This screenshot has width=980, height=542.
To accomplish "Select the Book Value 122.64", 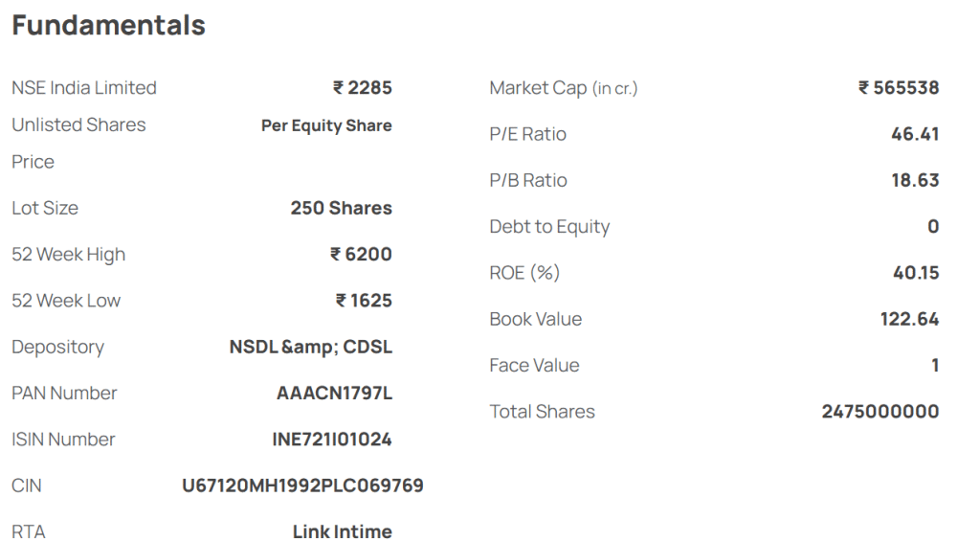I will tap(909, 319).
